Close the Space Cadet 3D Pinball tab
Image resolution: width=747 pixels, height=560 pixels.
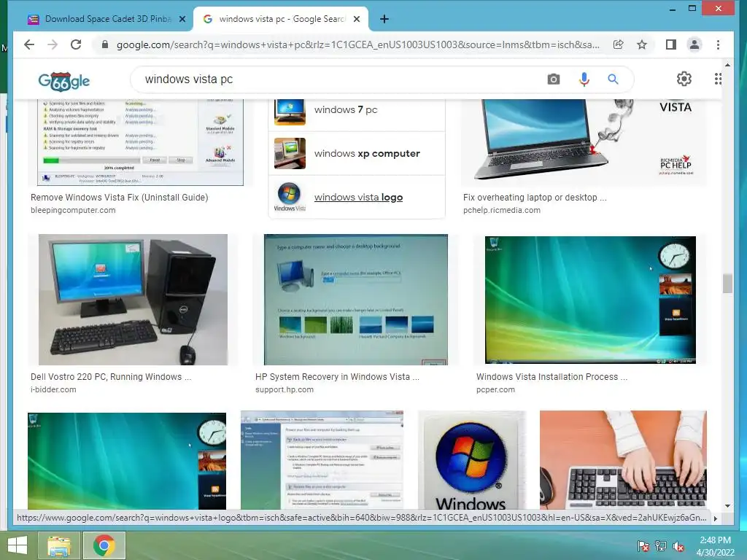click(182, 19)
